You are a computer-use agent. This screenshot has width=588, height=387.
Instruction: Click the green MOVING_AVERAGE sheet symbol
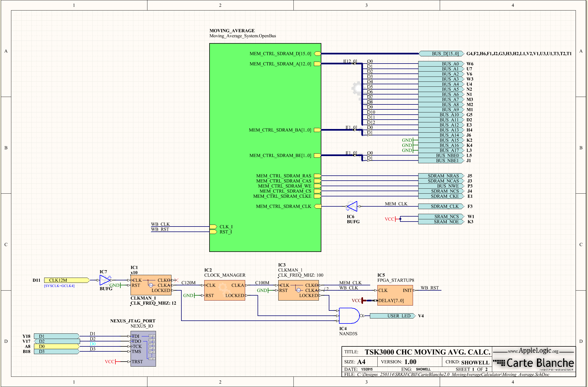pos(265,147)
